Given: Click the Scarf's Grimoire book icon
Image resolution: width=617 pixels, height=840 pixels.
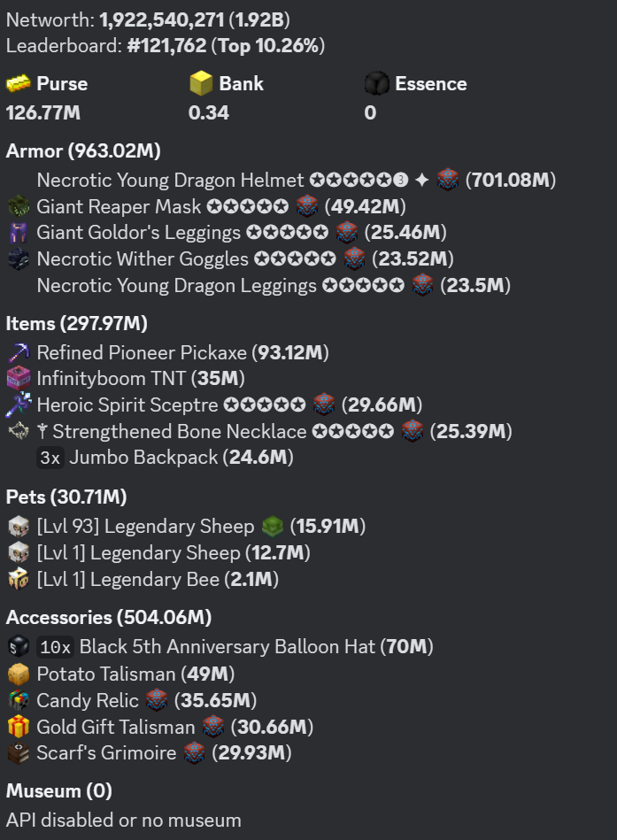Looking at the screenshot, I should coord(19,753).
